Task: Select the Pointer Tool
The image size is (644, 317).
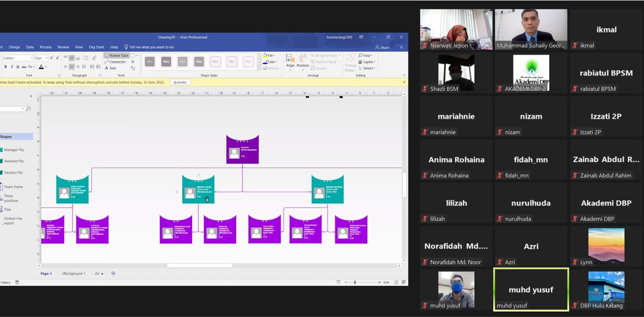Action: 116,55
